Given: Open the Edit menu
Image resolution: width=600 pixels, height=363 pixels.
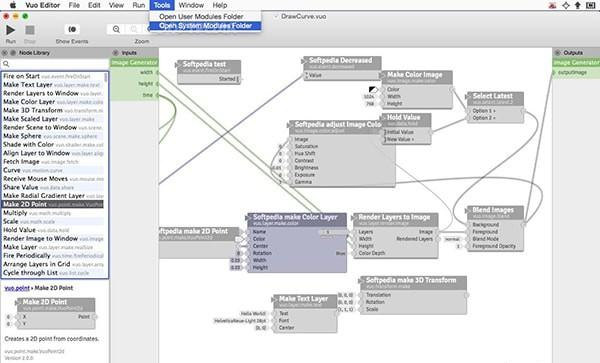Looking at the screenshot, I should point(94,5).
